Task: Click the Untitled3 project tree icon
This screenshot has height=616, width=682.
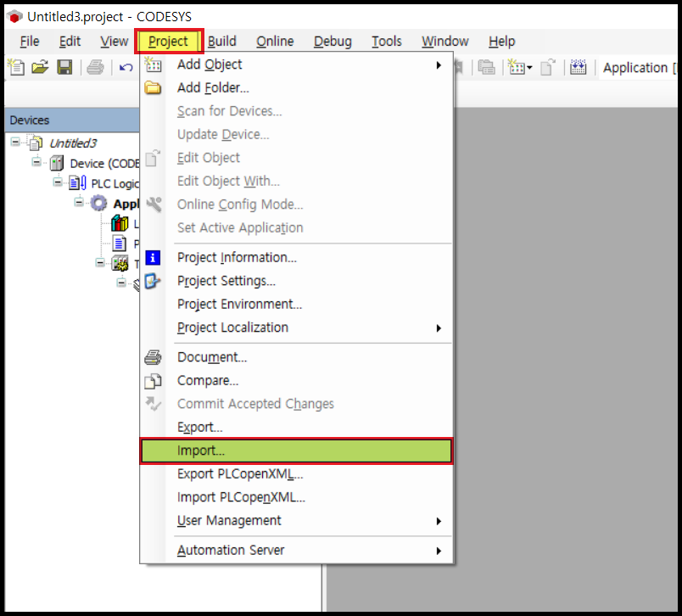Action: [x=36, y=143]
